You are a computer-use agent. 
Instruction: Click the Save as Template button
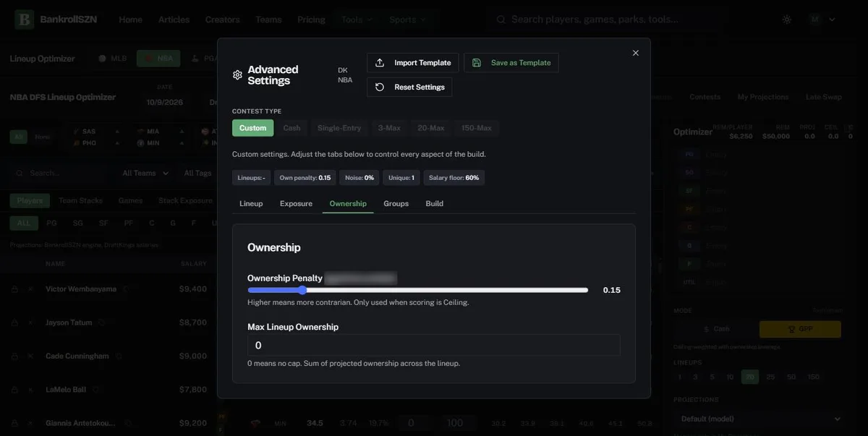[x=511, y=63]
